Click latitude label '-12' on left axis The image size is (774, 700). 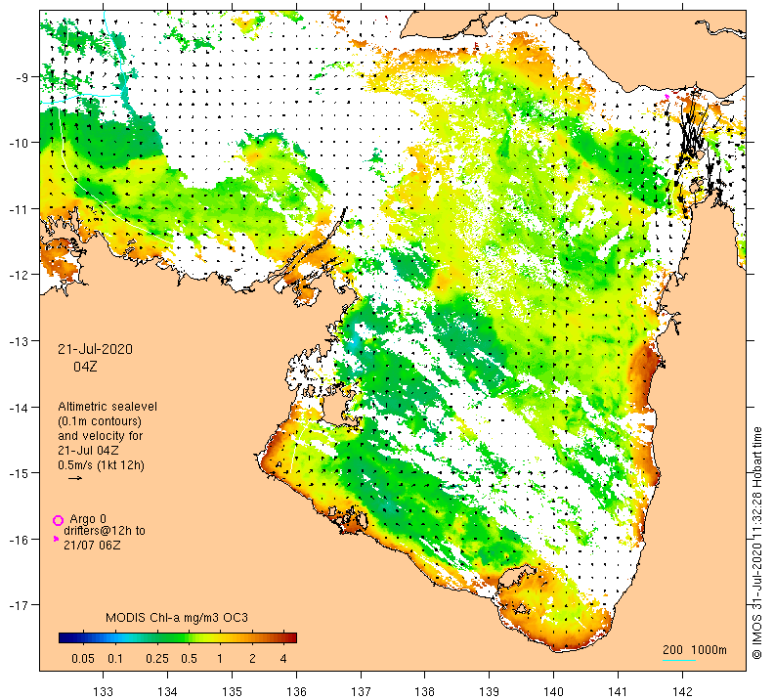coord(19,275)
